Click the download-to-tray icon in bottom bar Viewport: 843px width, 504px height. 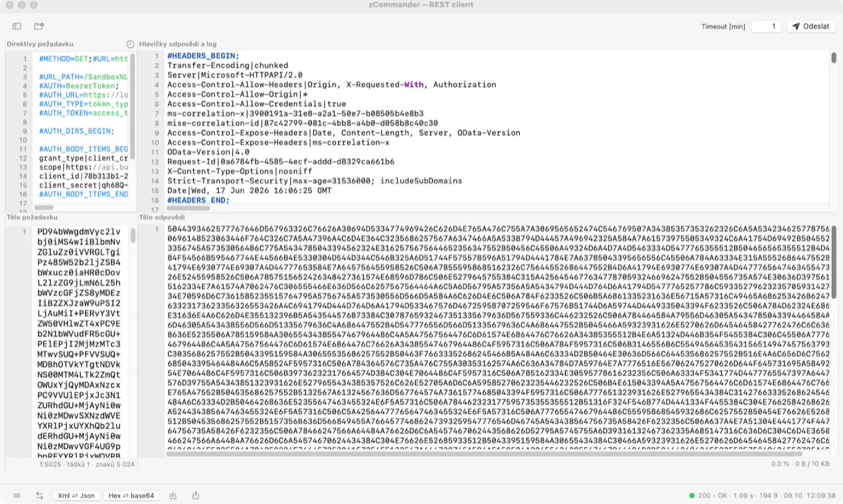(173, 495)
